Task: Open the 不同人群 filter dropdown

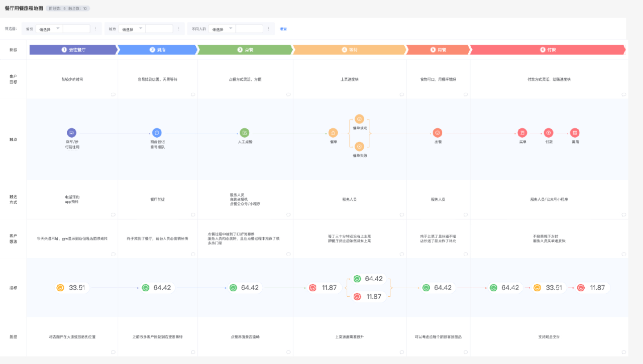Action: click(222, 29)
